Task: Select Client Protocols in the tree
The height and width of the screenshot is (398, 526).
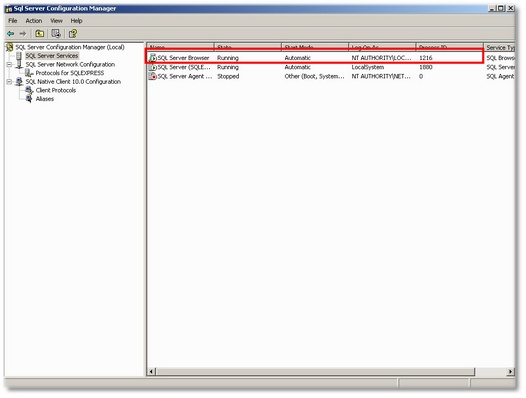Action: (56, 90)
